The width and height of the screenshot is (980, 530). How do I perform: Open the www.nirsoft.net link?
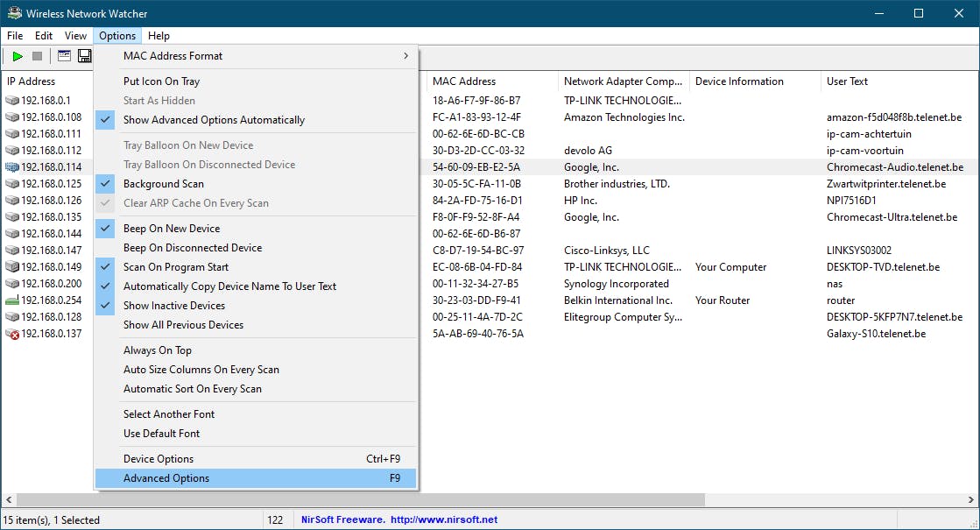(x=444, y=519)
